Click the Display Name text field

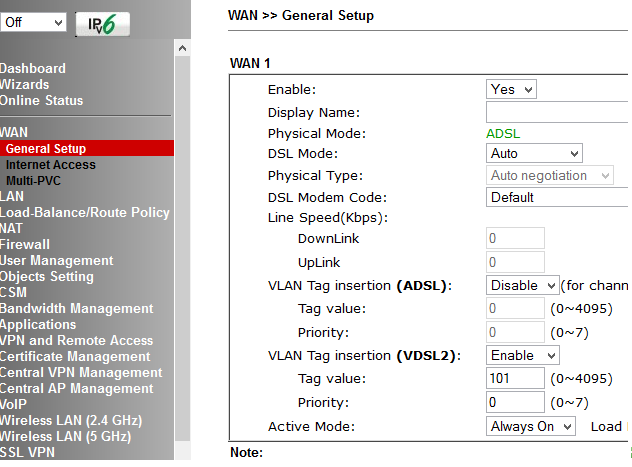coord(558,112)
